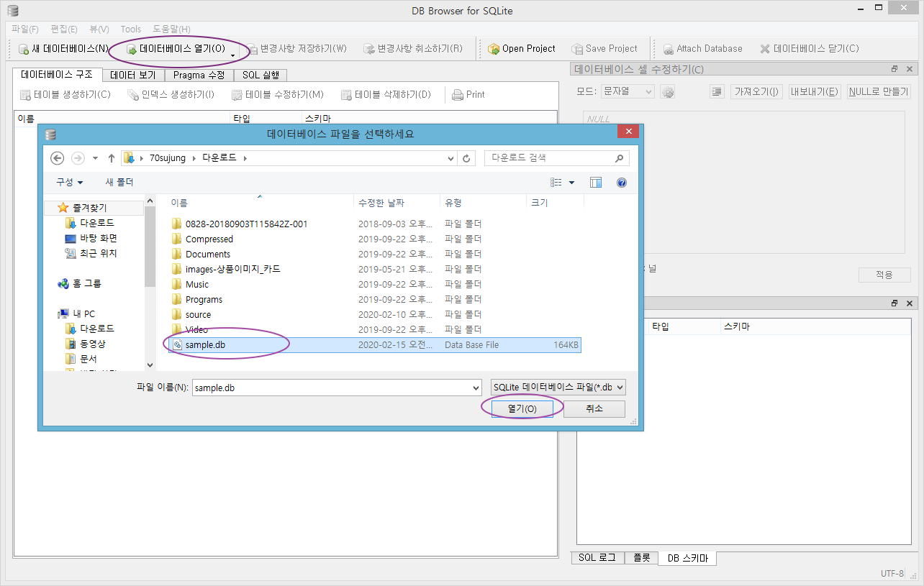924x586 pixels.
Task: Click the 취소 button
Action: [x=594, y=408]
